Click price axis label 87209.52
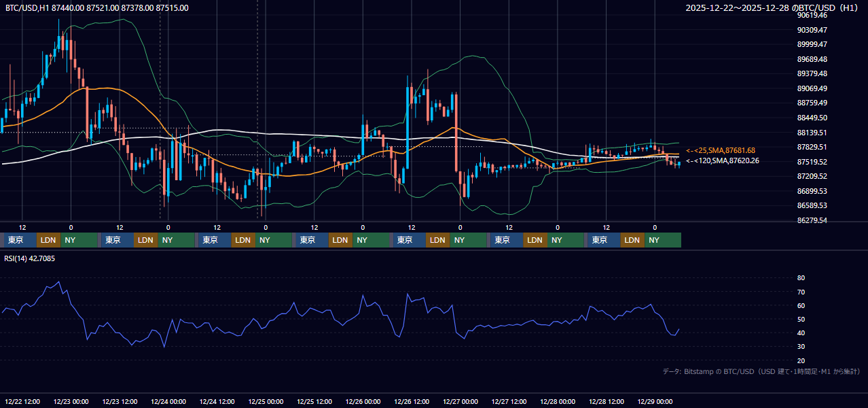Screen dimensions: 868x408 point(812,176)
